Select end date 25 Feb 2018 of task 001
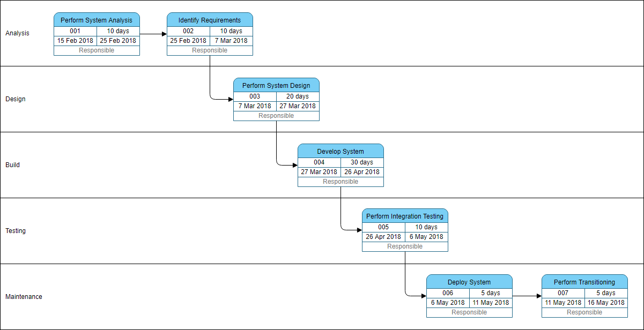This screenshot has width=644, height=330. click(x=118, y=41)
